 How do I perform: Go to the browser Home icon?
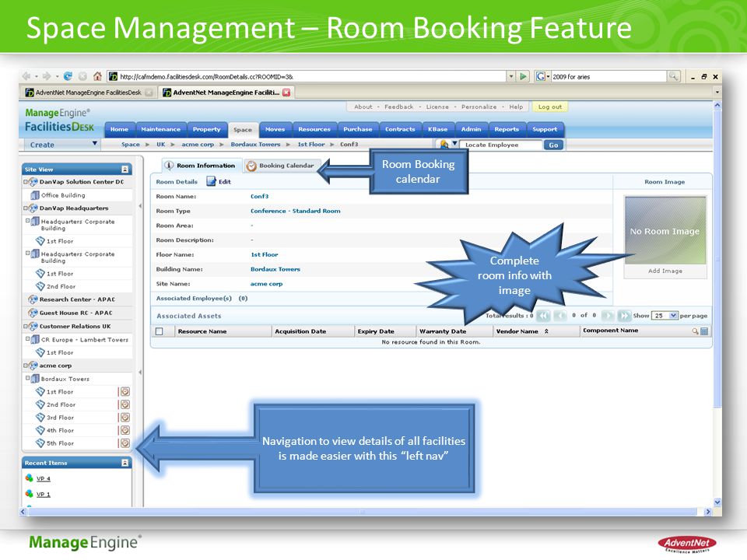tap(98, 76)
